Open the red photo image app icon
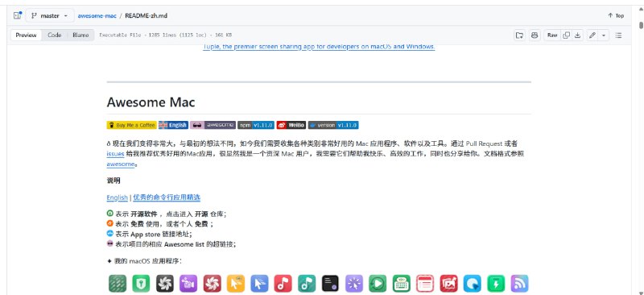The width and height of the screenshot is (644, 295). coord(449,284)
